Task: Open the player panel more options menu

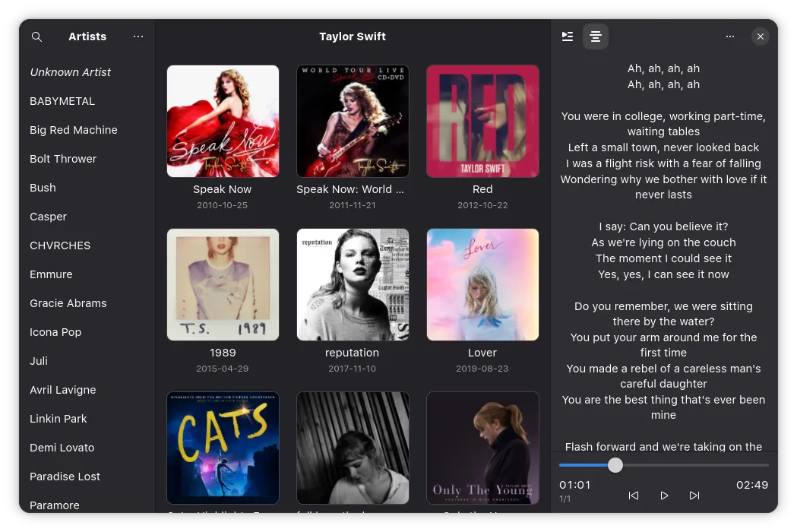Action: click(x=729, y=36)
